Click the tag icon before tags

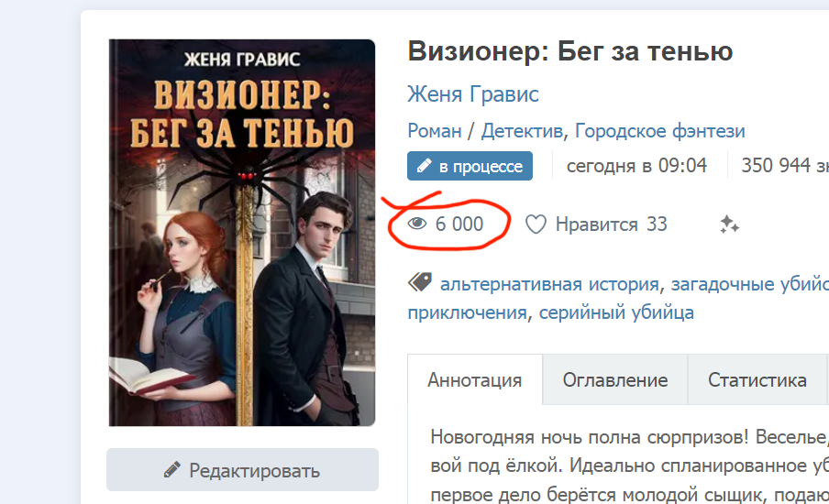(x=420, y=282)
